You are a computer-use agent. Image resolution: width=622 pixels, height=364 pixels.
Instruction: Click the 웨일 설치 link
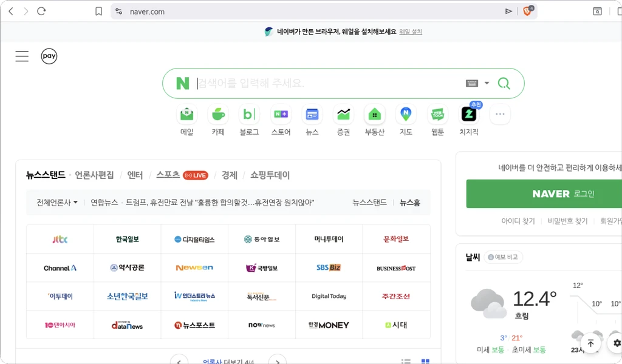[x=411, y=32]
